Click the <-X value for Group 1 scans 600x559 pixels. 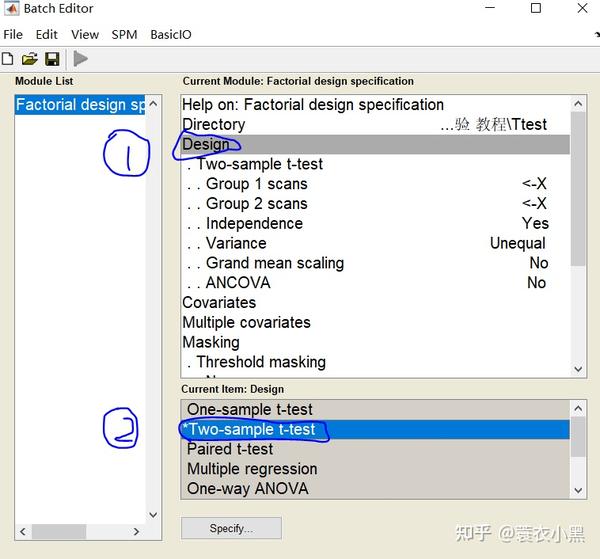coord(534,184)
